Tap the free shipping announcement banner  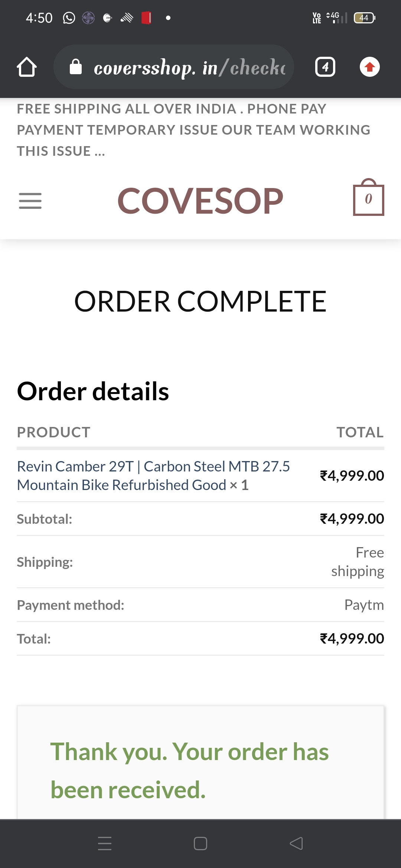point(193,130)
